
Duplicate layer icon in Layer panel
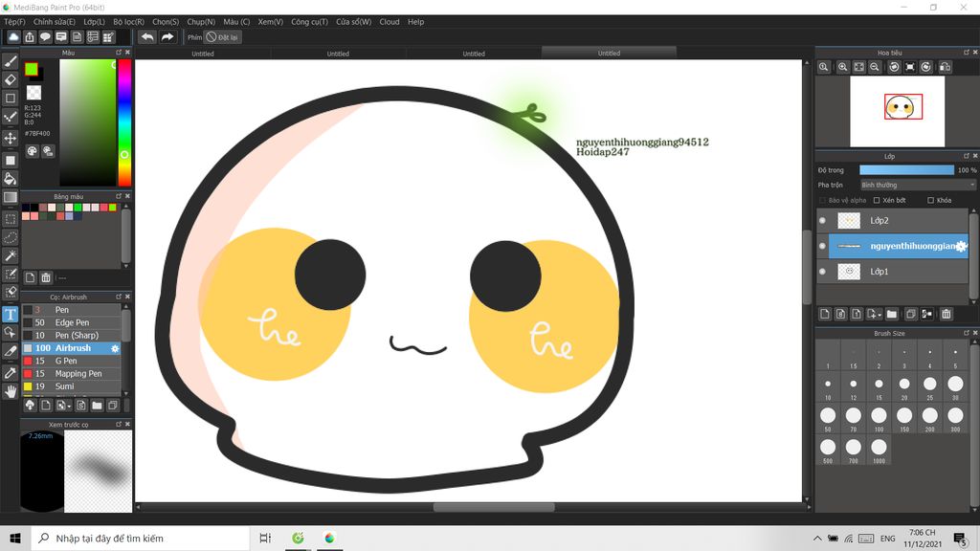(911, 314)
